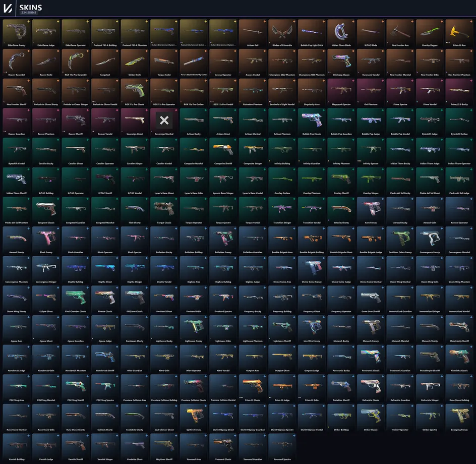
Task: Open the Reaver Karambit skin tile
Action: click(17, 63)
